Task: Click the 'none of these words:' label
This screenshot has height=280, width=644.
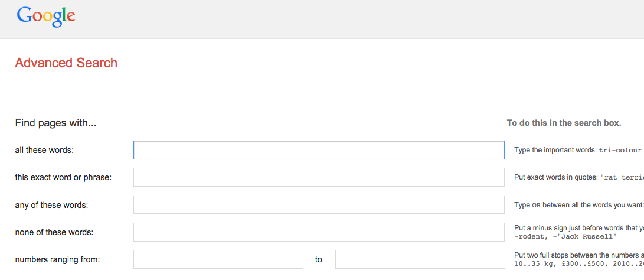Action: (54, 232)
